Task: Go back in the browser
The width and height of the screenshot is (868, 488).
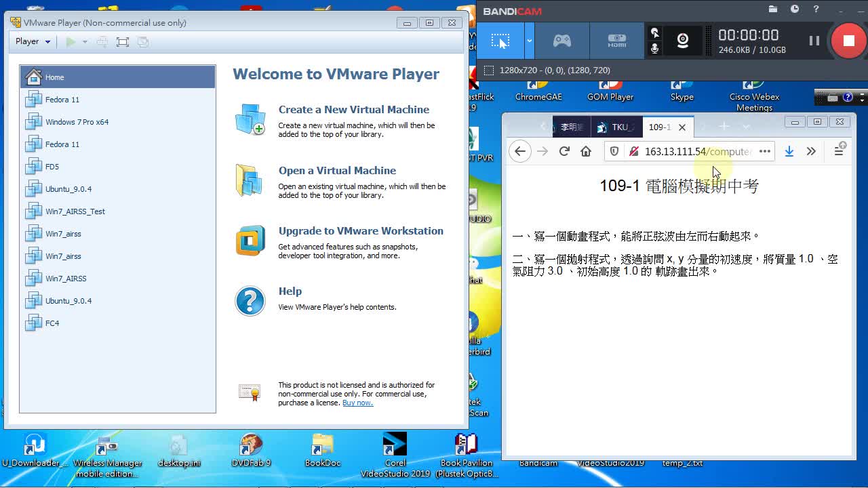Action: pos(520,151)
